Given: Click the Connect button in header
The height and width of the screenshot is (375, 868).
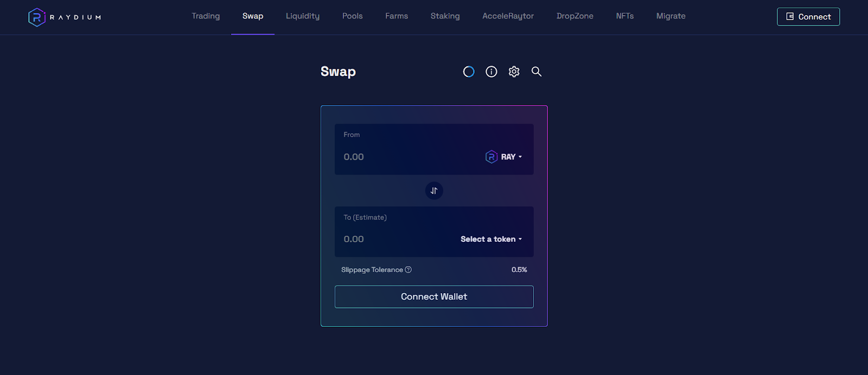Looking at the screenshot, I should point(808,17).
